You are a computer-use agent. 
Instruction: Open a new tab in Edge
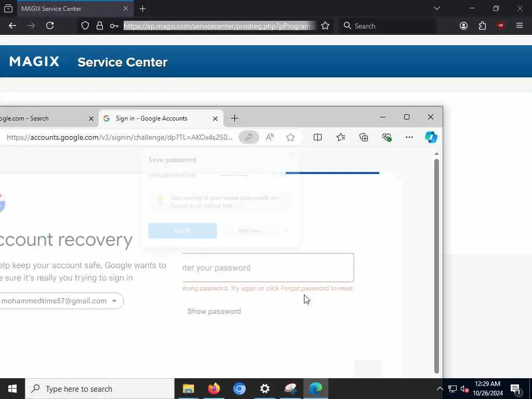click(234, 118)
